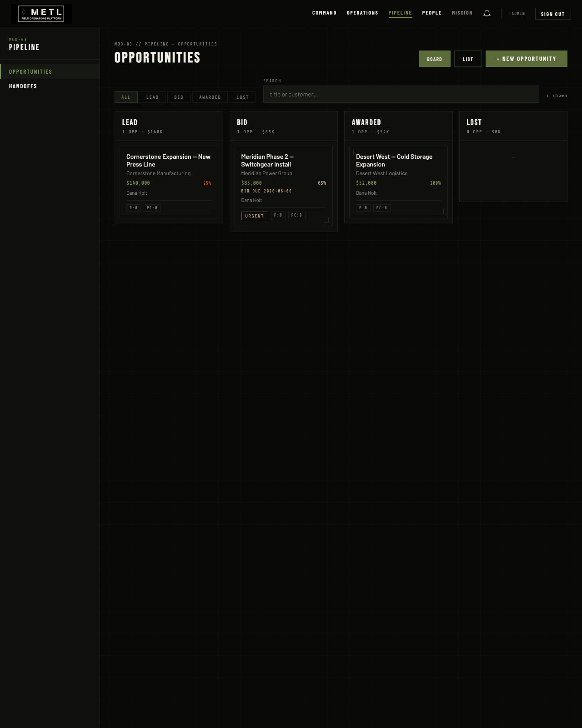Click the Sign Out button
The image size is (582, 728).
click(553, 14)
